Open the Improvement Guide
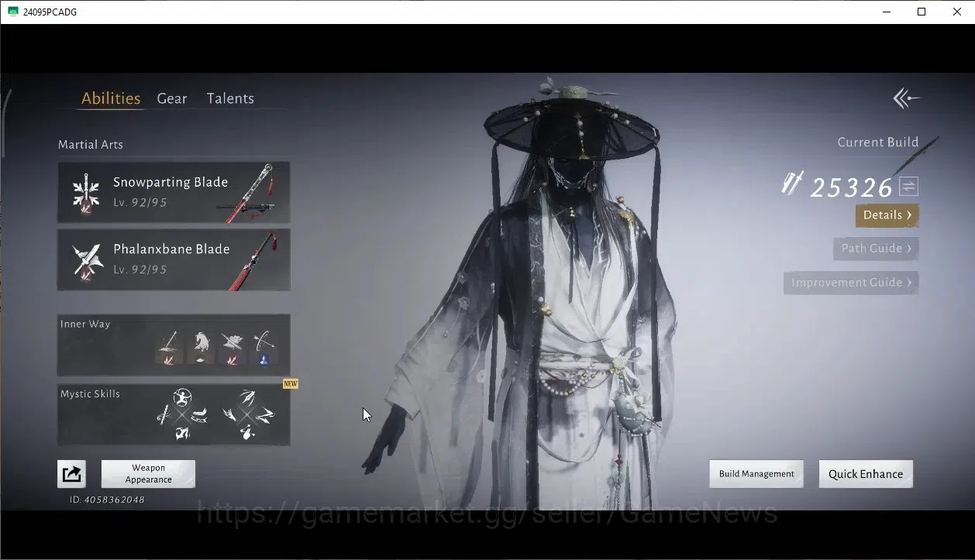Viewport: 975px width, 560px height. (x=851, y=283)
